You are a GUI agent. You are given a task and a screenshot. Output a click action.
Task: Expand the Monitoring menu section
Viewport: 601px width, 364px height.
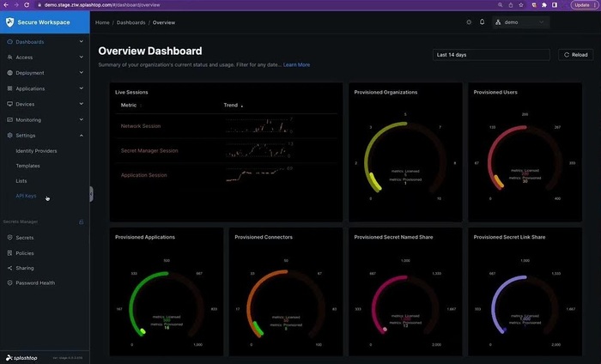(82, 119)
